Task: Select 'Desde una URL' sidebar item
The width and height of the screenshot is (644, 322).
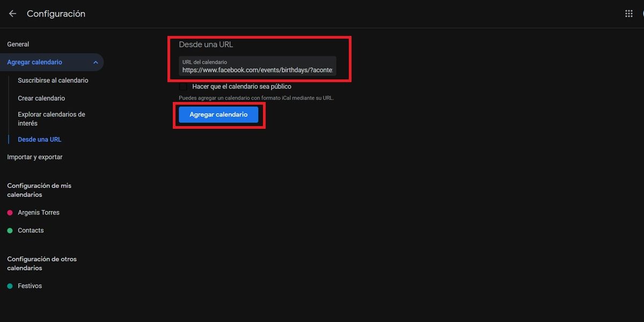Action: [40, 140]
